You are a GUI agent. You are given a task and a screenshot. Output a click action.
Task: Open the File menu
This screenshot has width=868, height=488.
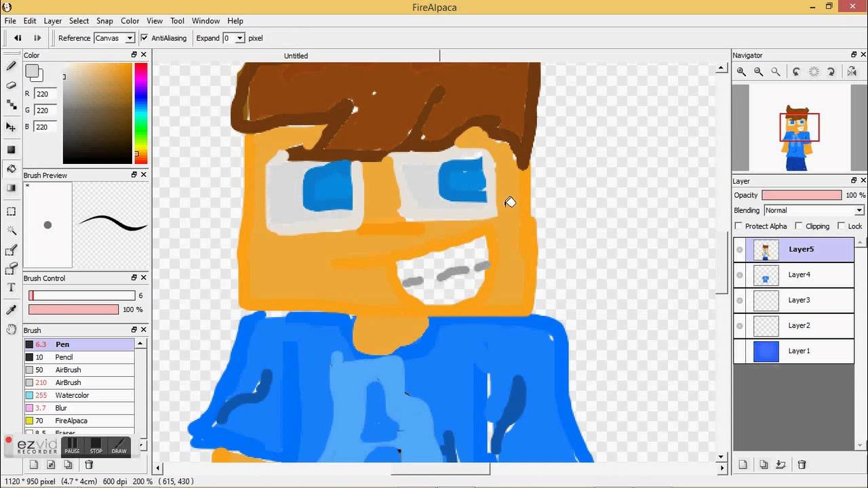[10, 21]
